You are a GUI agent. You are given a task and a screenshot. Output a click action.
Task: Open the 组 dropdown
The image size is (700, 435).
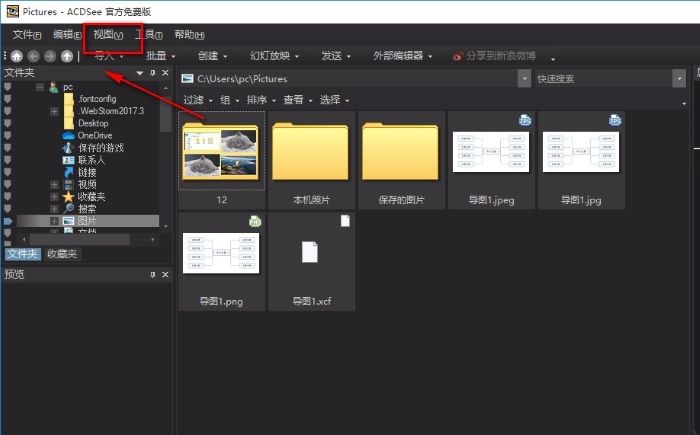[x=230, y=100]
